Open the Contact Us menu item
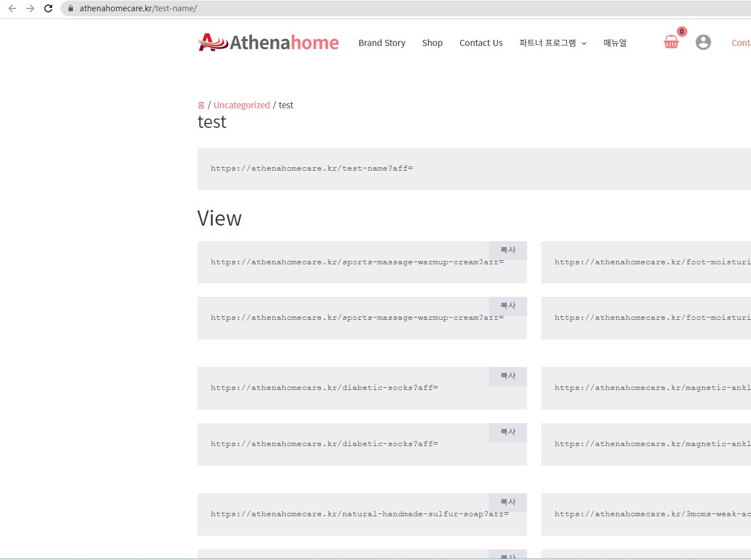The image size is (751, 560). [x=481, y=43]
